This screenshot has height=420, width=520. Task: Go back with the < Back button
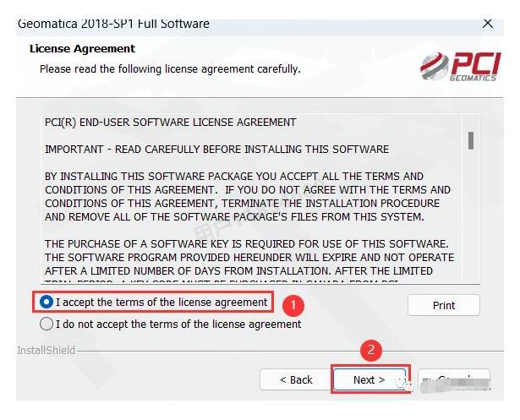point(296,379)
